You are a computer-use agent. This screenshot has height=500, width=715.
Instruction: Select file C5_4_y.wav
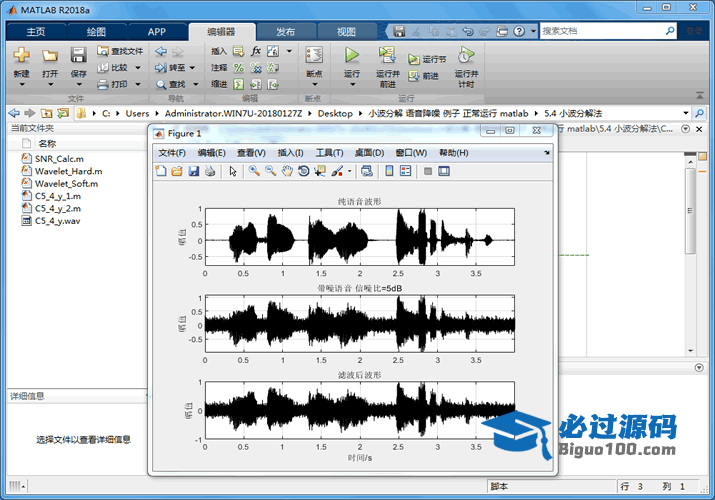click(x=57, y=221)
